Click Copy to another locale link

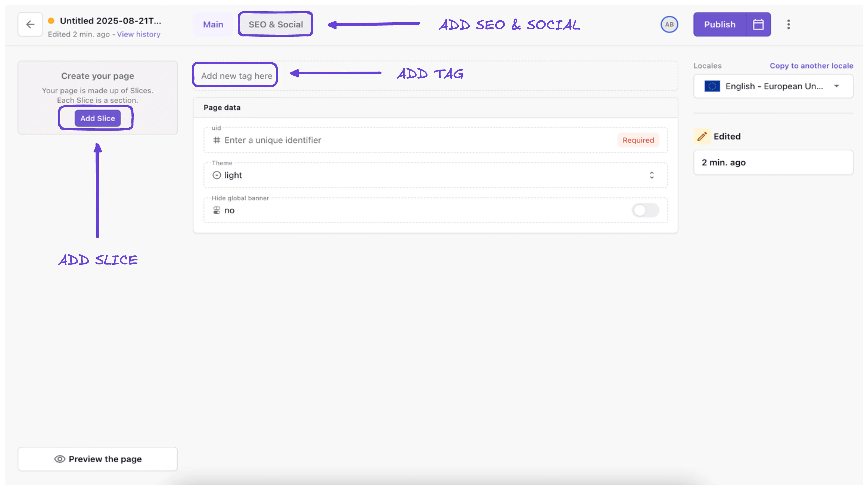pos(811,66)
